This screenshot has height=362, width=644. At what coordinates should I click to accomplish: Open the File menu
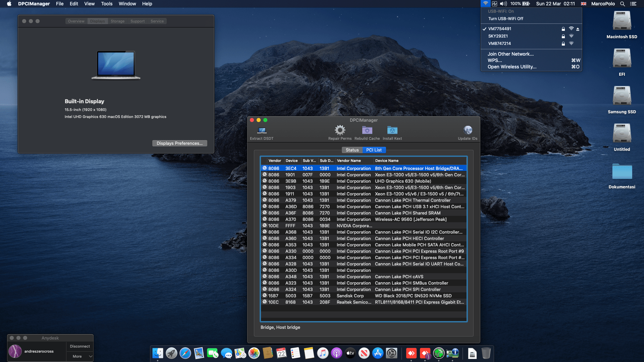tap(60, 4)
